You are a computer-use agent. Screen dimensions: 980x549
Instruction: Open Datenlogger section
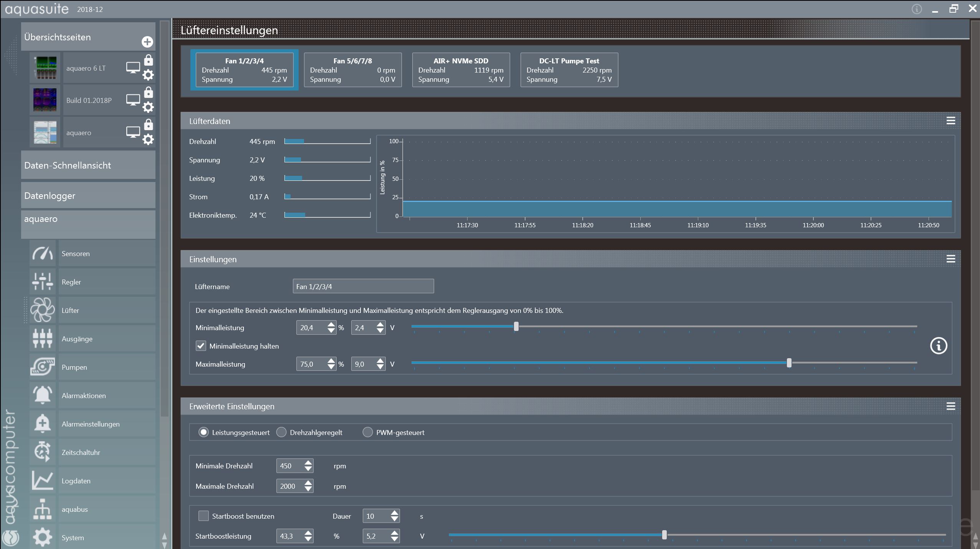88,195
